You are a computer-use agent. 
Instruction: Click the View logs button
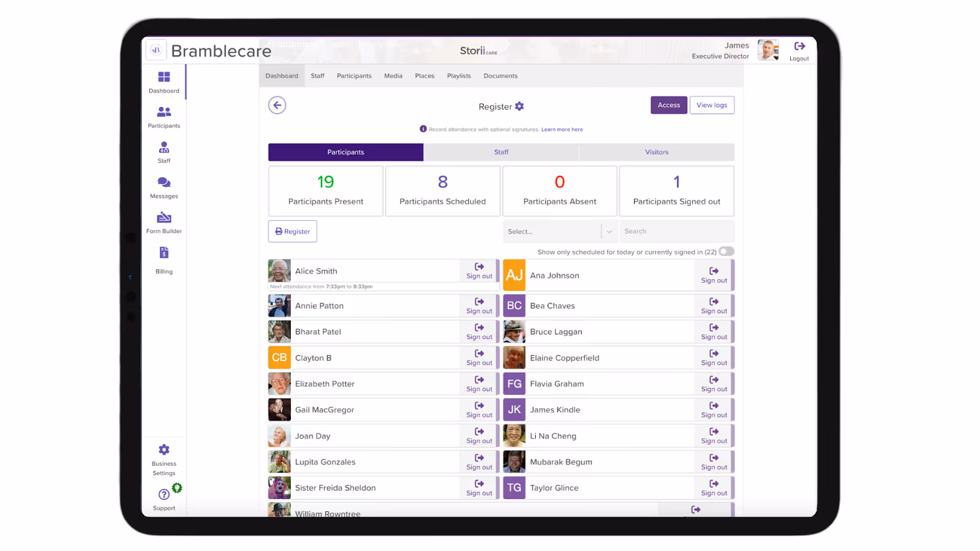712,105
